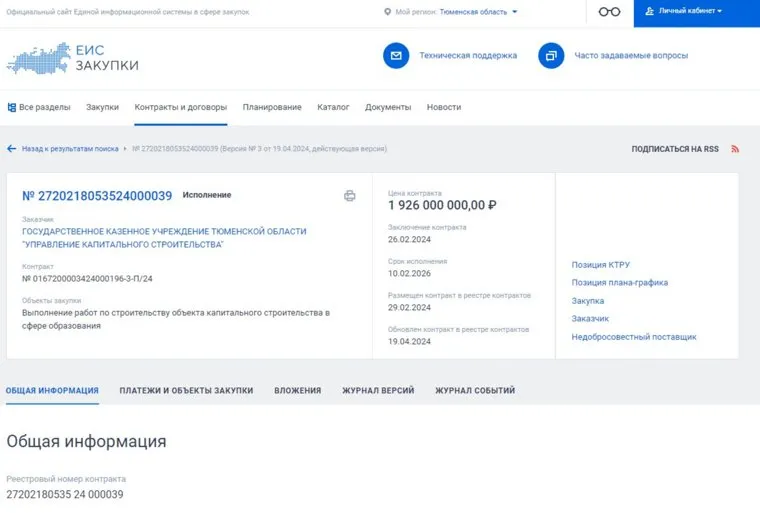
Task: Click the FAQ chat bubbles icon
Action: coord(551,56)
